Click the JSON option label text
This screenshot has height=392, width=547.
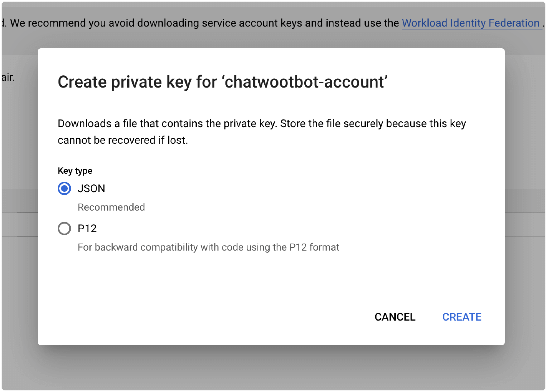pyautogui.click(x=91, y=189)
